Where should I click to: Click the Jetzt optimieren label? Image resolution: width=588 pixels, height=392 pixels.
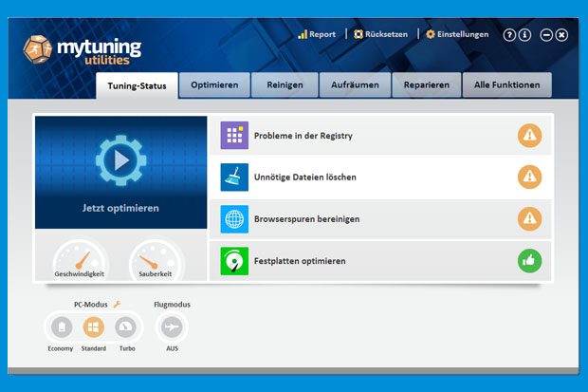(x=120, y=208)
